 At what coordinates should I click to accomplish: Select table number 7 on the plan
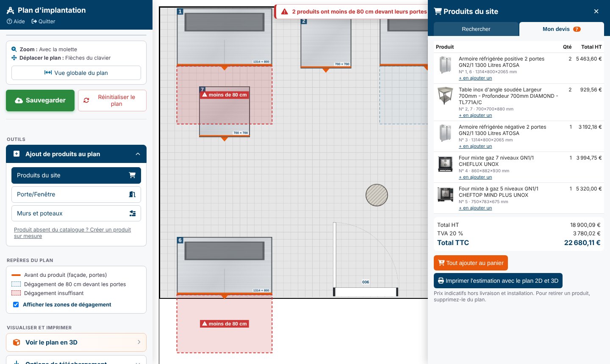point(225,112)
